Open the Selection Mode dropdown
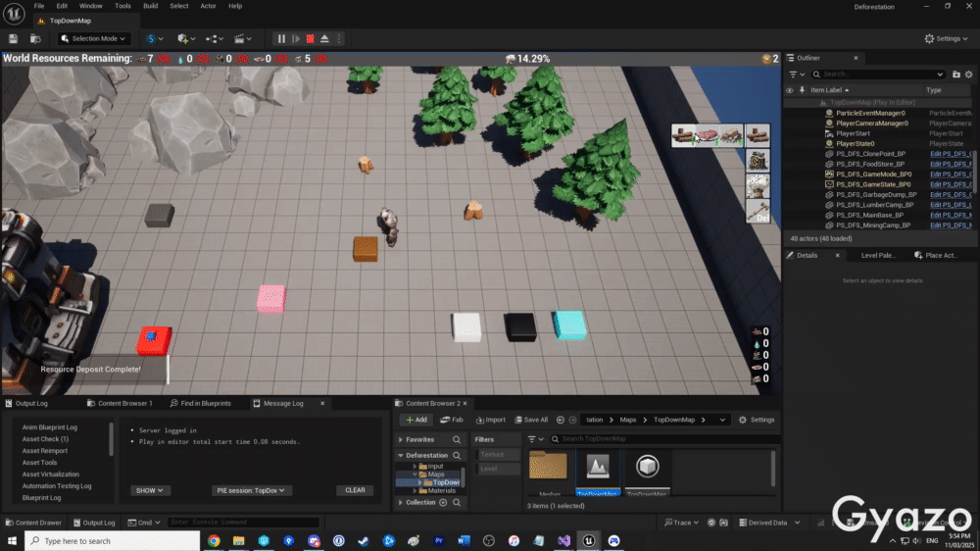This screenshot has height=551, width=980. (x=93, y=38)
